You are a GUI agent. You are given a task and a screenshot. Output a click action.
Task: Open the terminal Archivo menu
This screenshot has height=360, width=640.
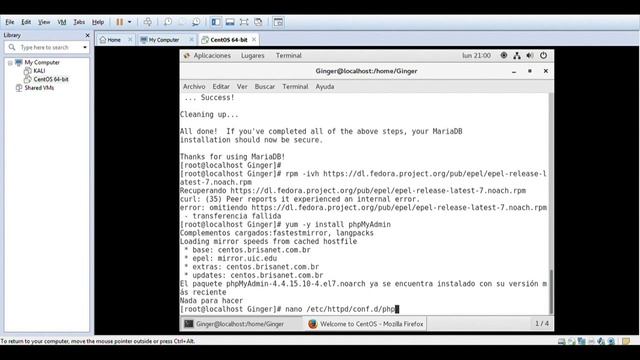[x=194, y=87]
